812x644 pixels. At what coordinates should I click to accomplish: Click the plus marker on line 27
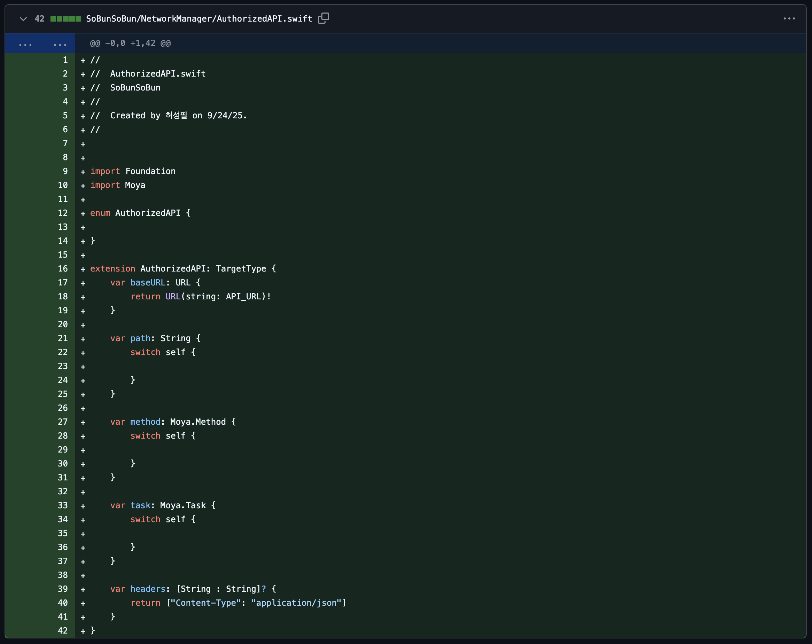click(83, 423)
